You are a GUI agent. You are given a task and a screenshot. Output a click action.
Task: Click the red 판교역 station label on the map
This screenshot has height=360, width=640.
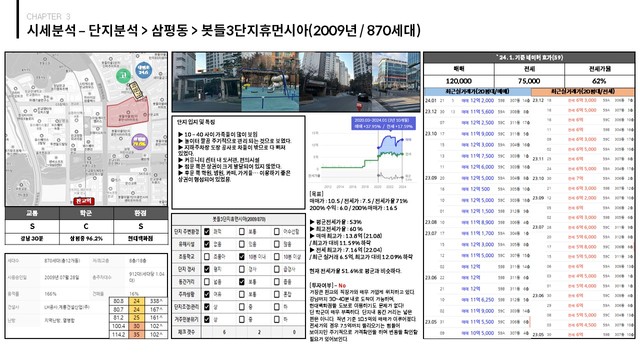(x=84, y=201)
